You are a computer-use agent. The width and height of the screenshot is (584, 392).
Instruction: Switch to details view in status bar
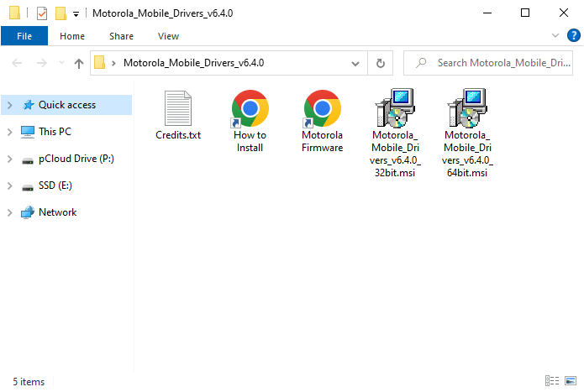[552, 381]
